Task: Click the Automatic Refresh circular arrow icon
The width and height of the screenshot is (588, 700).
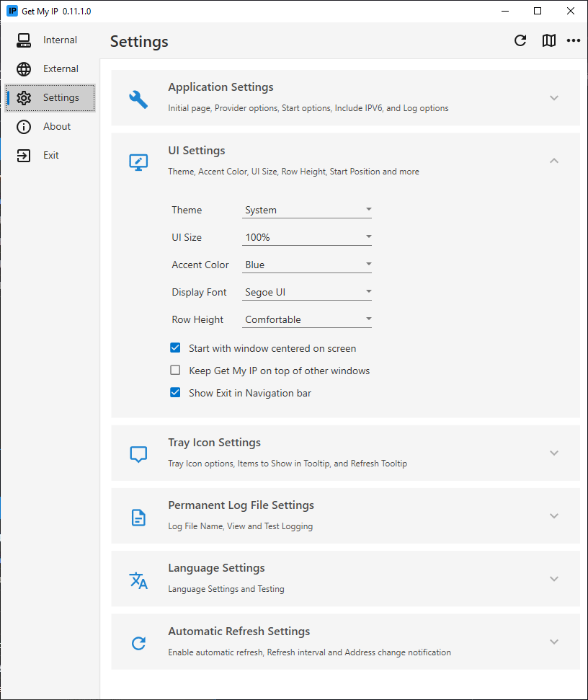Action: tap(138, 643)
